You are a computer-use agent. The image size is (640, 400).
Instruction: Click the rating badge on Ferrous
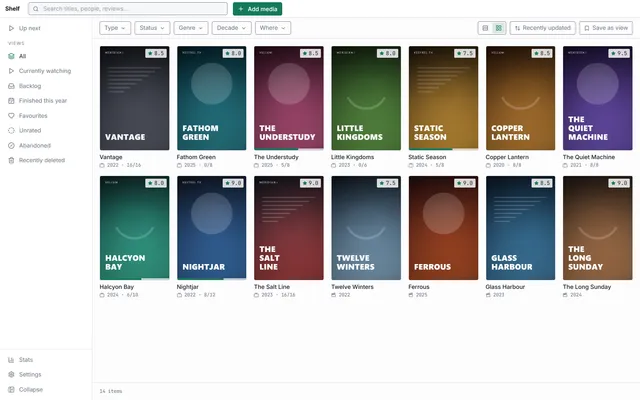[465, 183]
